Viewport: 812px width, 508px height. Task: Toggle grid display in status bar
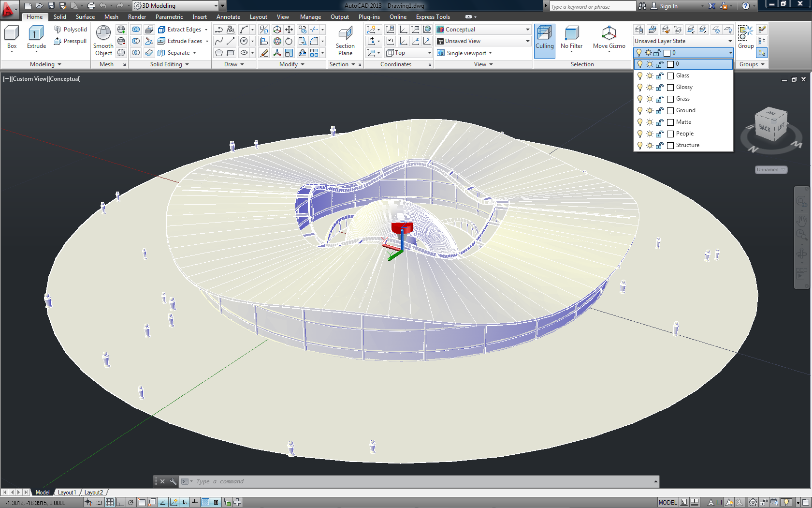[x=110, y=503]
